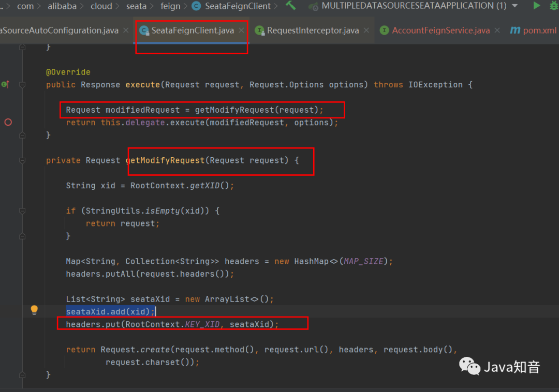The width and height of the screenshot is (559, 392).
Task: Switch to the RequestInterceptor.java tab
Action: coord(313,31)
